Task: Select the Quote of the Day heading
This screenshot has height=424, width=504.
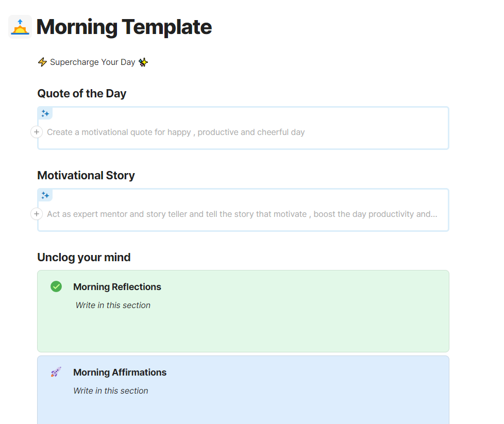Action: click(x=81, y=93)
